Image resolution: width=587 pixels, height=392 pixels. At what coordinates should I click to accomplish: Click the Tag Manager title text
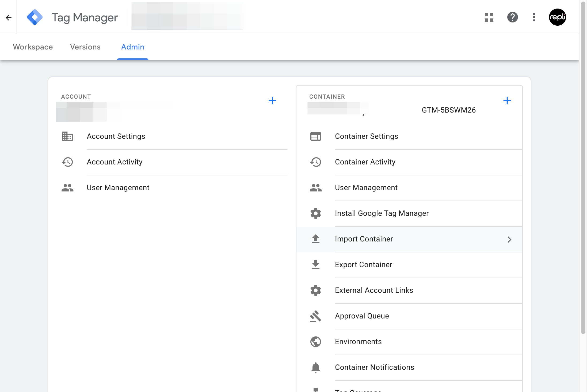[x=85, y=18]
